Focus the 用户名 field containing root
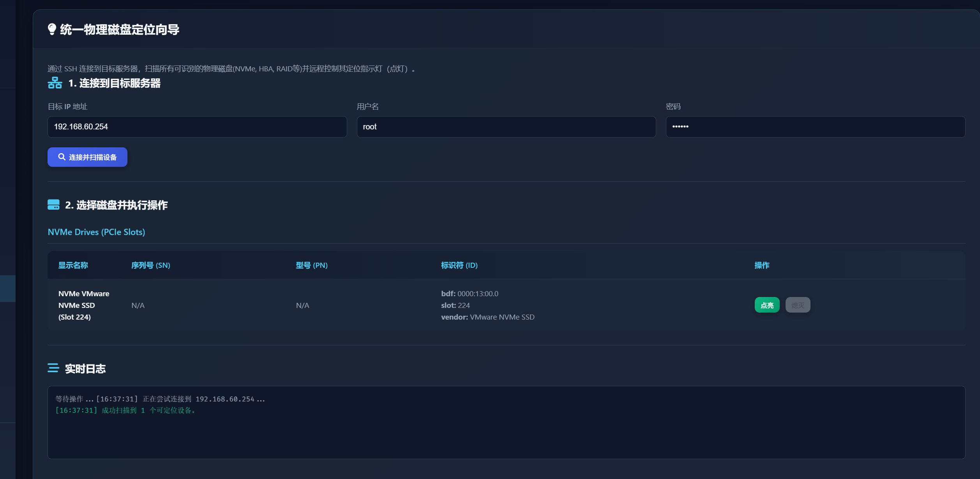 point(506,127)
